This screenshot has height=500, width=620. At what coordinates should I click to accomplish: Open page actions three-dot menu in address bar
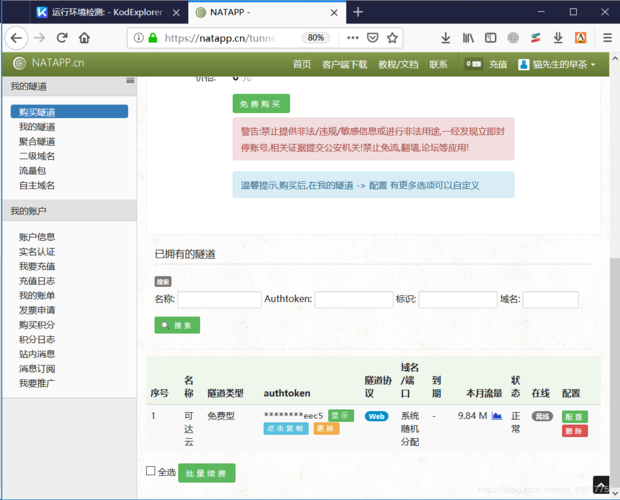pyautogui.click(x=353, y=38)
